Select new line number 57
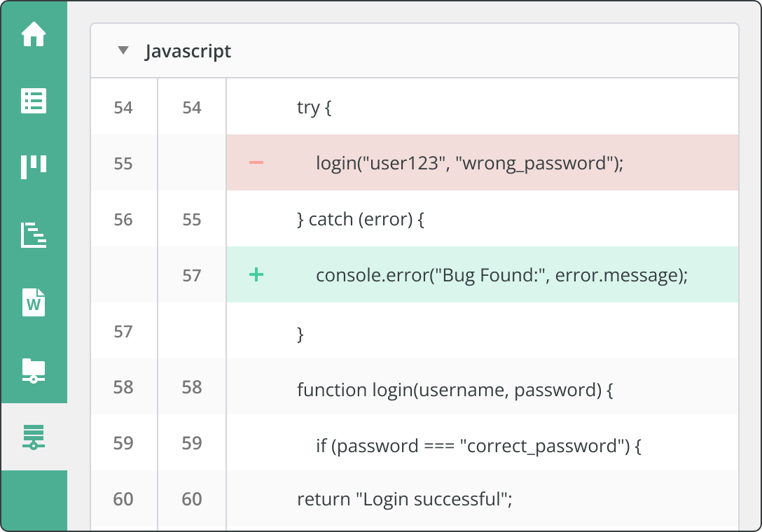The height and width of the screenshot is (532, 762). pos(191,275)
